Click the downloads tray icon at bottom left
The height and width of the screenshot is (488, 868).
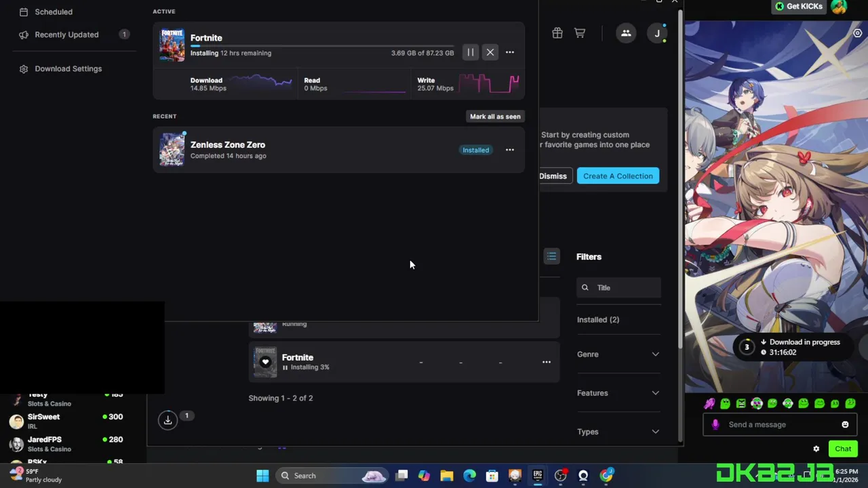167,420
